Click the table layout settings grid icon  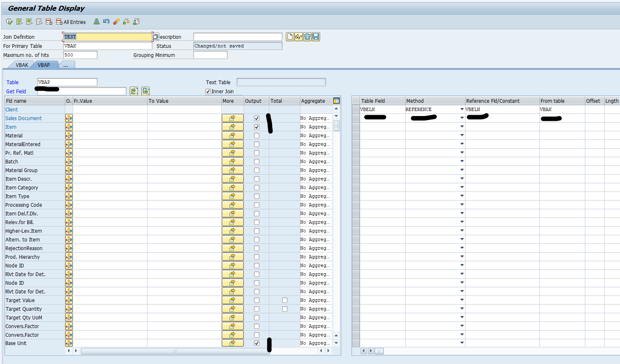pos(336,101)
